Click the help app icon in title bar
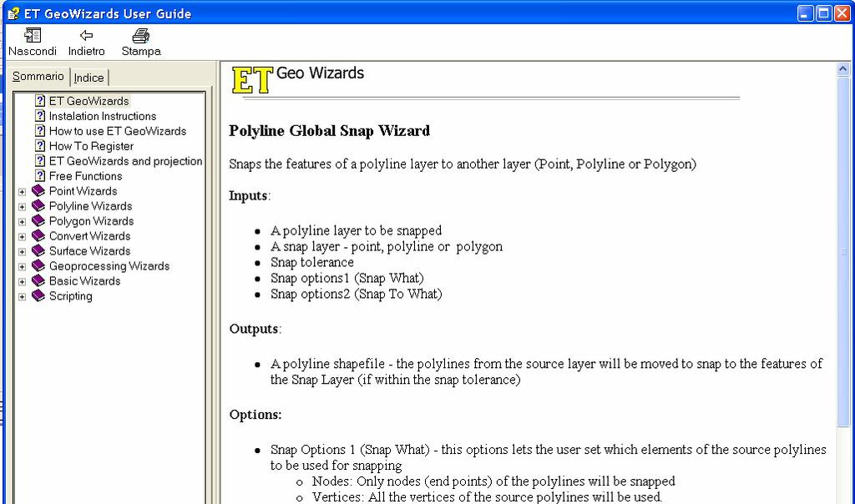 pyautogui.click(x=13, y=13)
